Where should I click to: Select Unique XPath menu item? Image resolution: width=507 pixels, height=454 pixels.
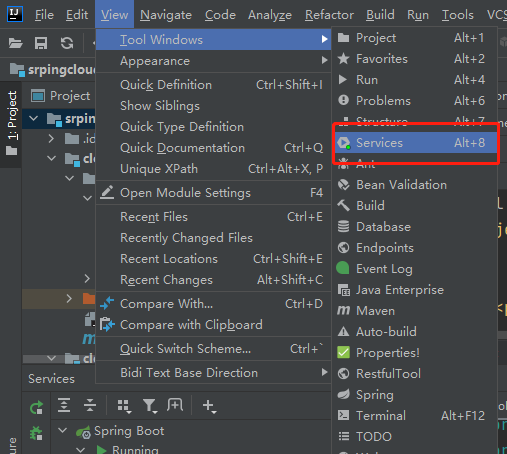[213, 169]
